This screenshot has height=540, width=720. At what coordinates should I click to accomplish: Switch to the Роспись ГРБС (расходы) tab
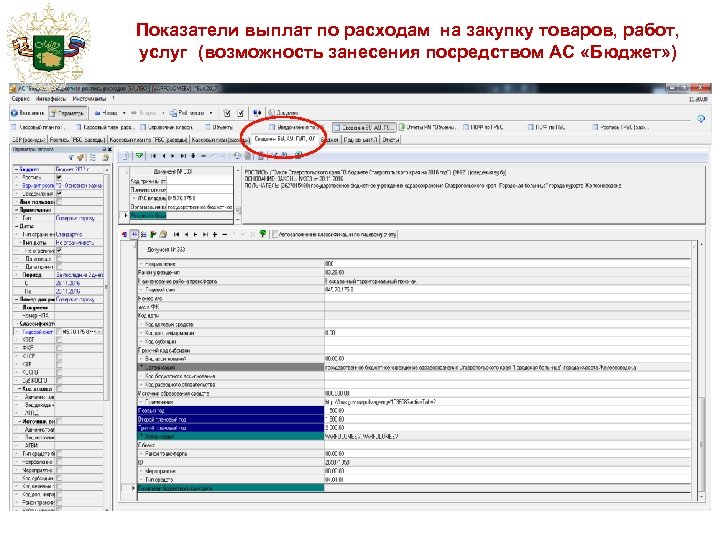click(78, 140)
